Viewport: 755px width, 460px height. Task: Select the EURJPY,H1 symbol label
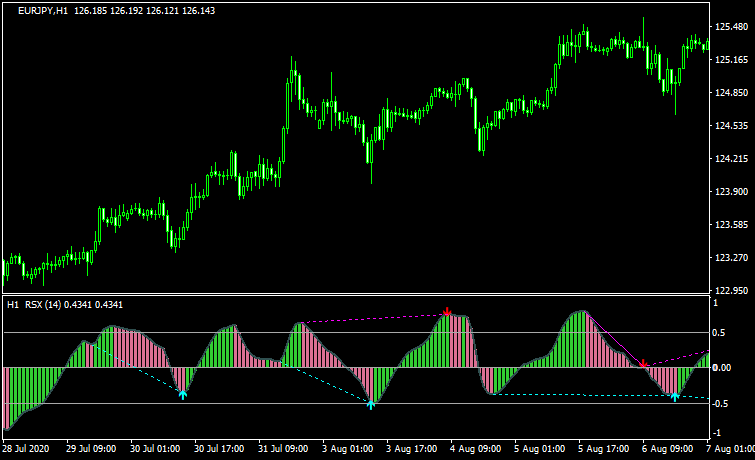pos(47,10)
